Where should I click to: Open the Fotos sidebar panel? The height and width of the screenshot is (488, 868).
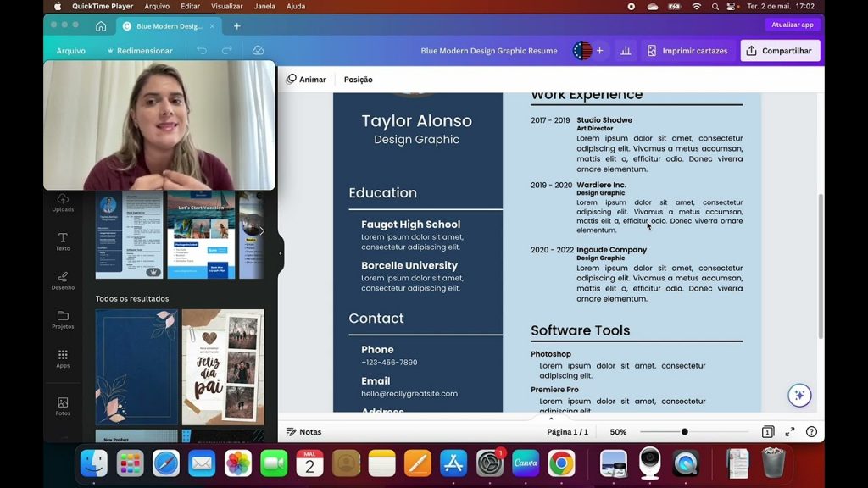pos(63,406)
